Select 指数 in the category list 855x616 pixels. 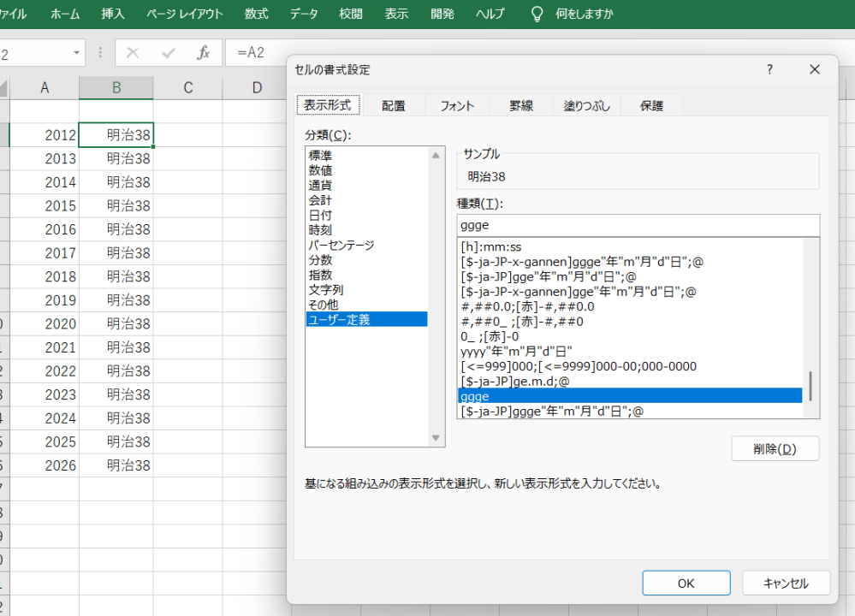click(x=366, y=275)
